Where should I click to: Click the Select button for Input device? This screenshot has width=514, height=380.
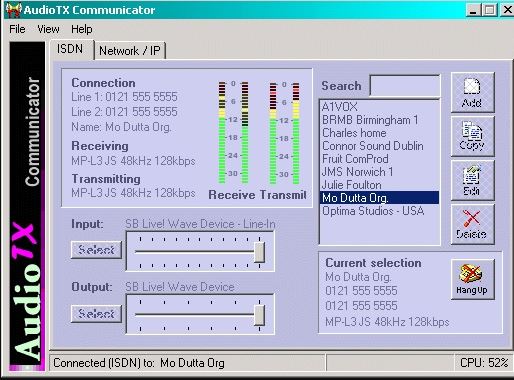(96, 250)
